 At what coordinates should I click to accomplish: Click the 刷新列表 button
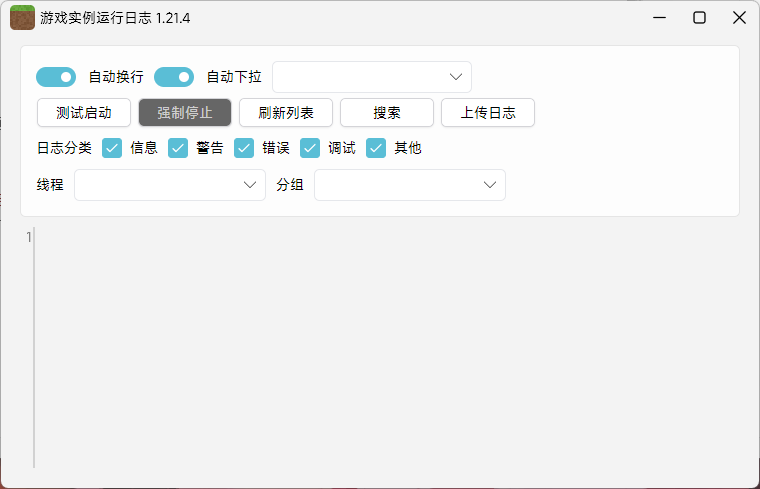pyautogui.click(x=286, y=112)
